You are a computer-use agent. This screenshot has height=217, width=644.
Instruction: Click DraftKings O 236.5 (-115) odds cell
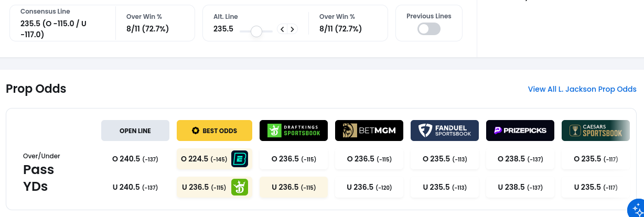pyautogui.click(x=294, y=159)
